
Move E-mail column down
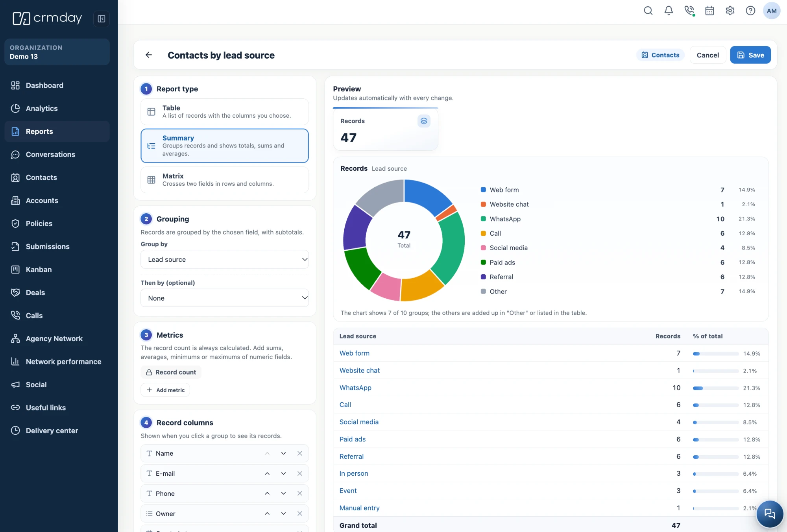pos(283,473)
